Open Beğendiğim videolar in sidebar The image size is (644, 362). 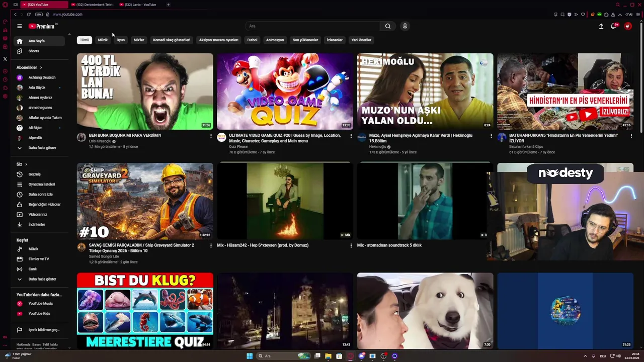40,204
